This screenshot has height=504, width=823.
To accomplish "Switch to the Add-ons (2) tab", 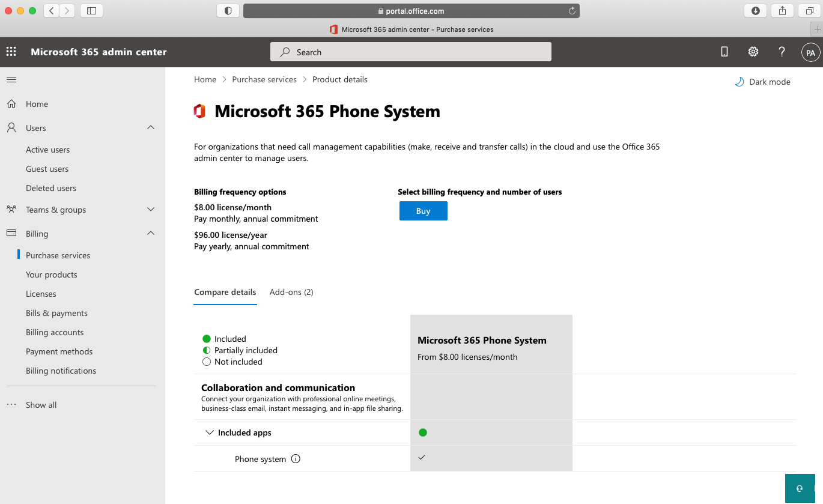I will click(291, 292).
